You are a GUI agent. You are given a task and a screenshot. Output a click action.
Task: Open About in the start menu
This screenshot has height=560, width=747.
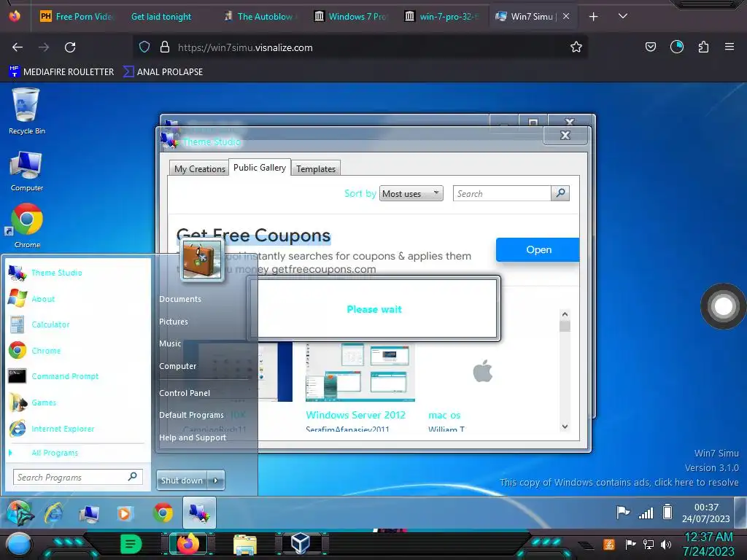[x=43, y=298]
